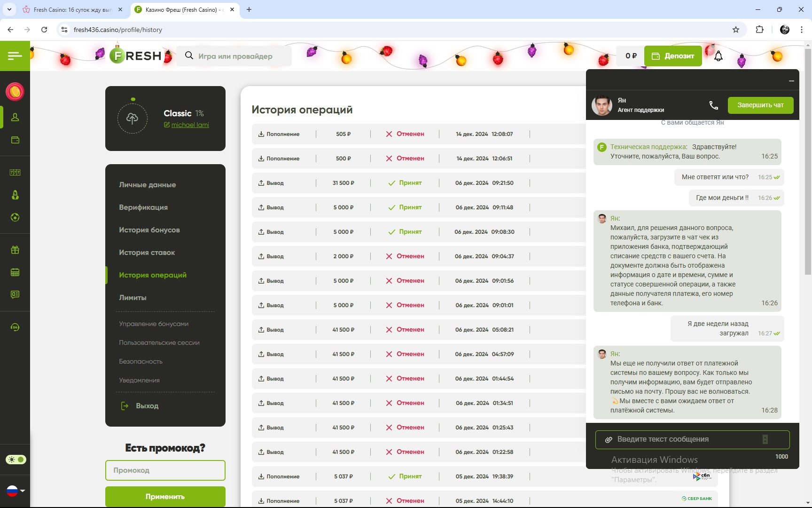The height and width of the screenshot is (508, 812).
Task: Open История бонусов section
Action: click(149, 230)
